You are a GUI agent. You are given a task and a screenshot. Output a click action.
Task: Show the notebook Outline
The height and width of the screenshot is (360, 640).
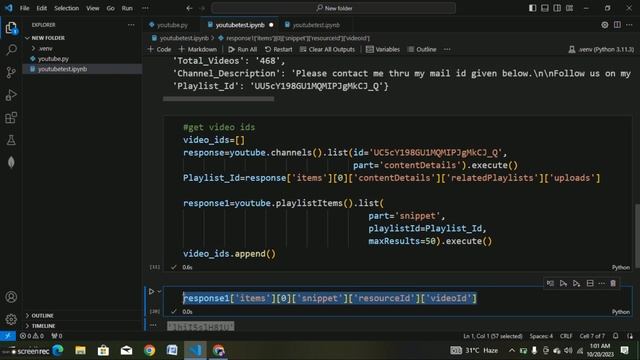422,49
